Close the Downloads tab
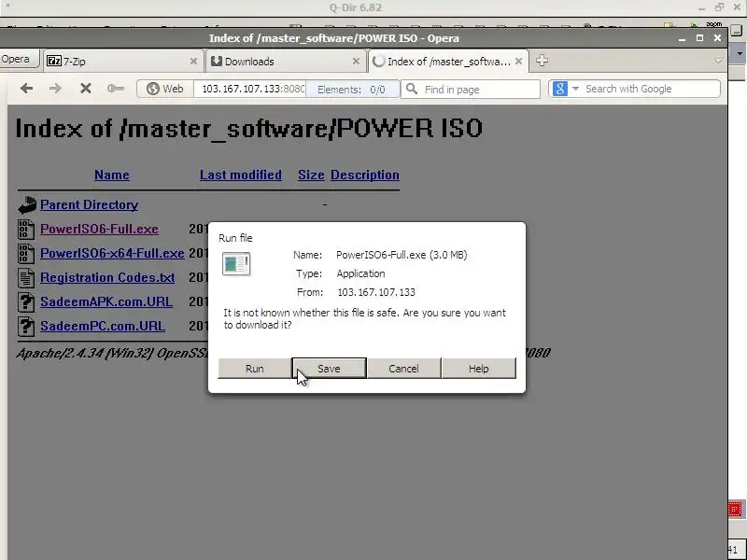This screenshot has height=560, width=747. [x=356, y=62]
